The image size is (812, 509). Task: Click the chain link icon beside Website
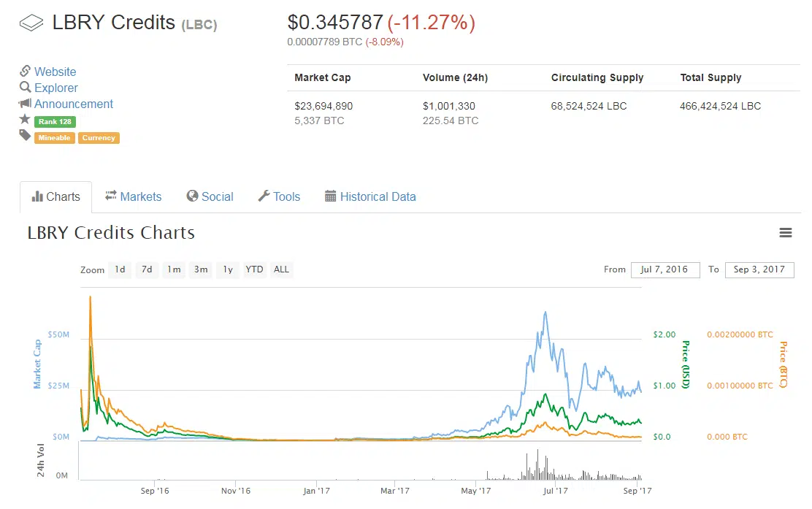pyautogui.click(x=25, y=71)
